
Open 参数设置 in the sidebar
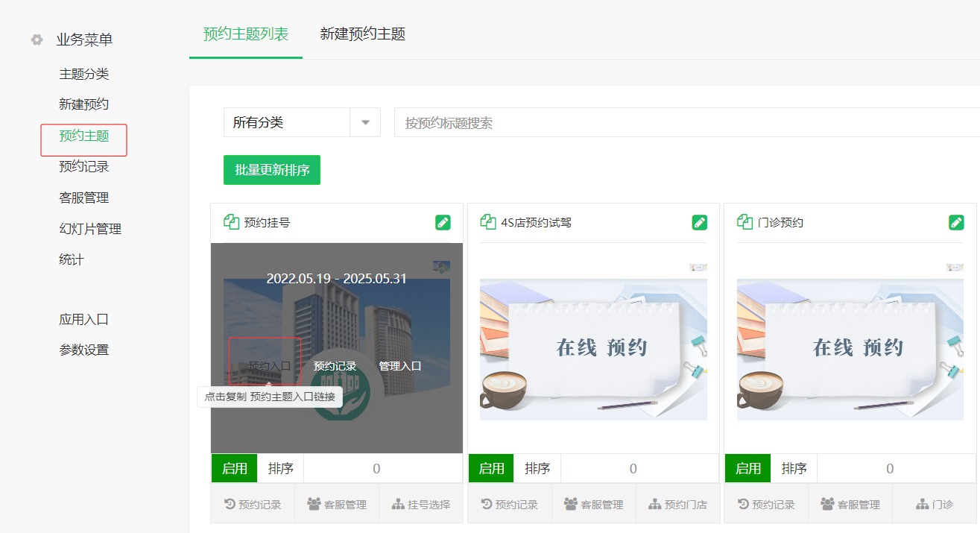[x=84, y=350]
